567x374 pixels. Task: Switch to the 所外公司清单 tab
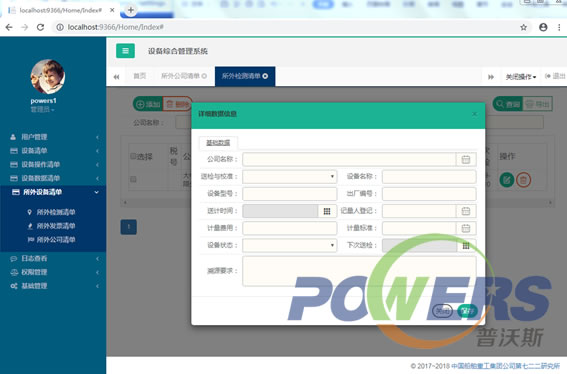coord(183,76)
